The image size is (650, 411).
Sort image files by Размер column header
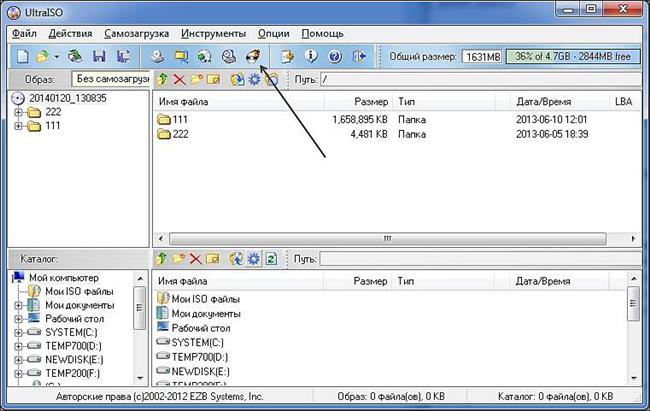click(x=358, y=102)
